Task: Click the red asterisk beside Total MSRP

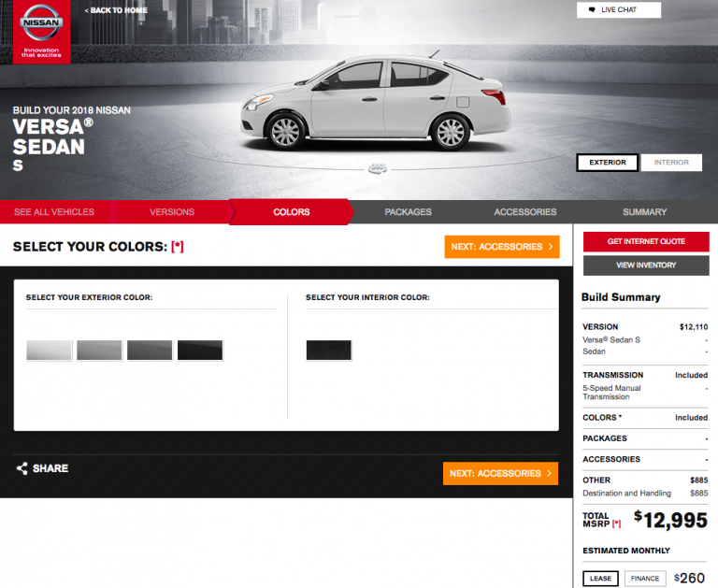Action: (616, 523)
